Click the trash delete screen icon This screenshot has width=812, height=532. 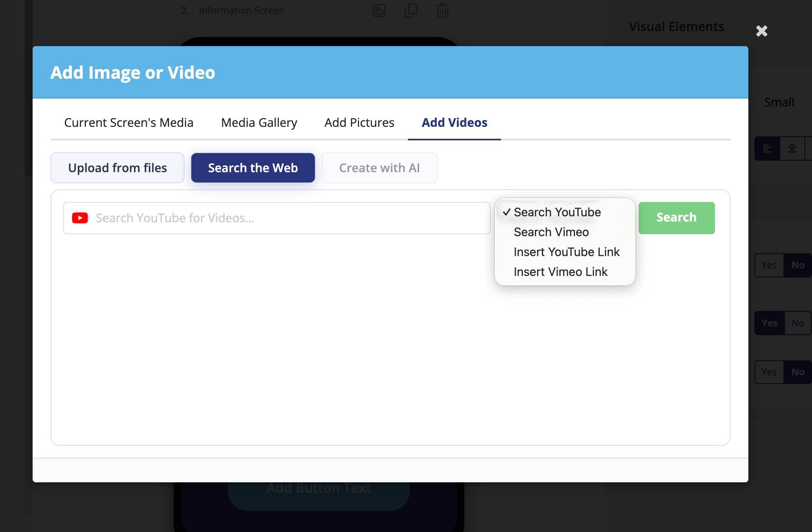[x=443, y=10]
